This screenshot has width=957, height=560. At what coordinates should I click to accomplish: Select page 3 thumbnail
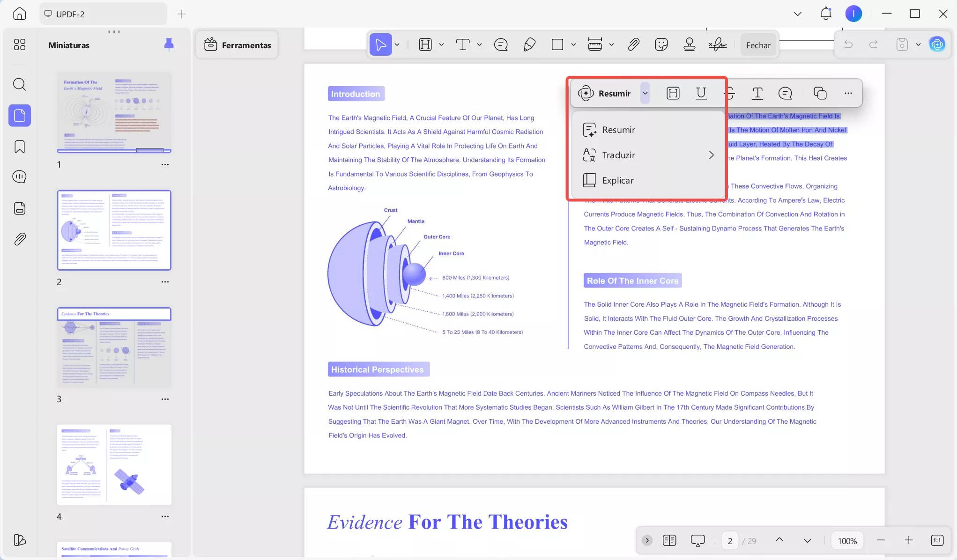114,347
